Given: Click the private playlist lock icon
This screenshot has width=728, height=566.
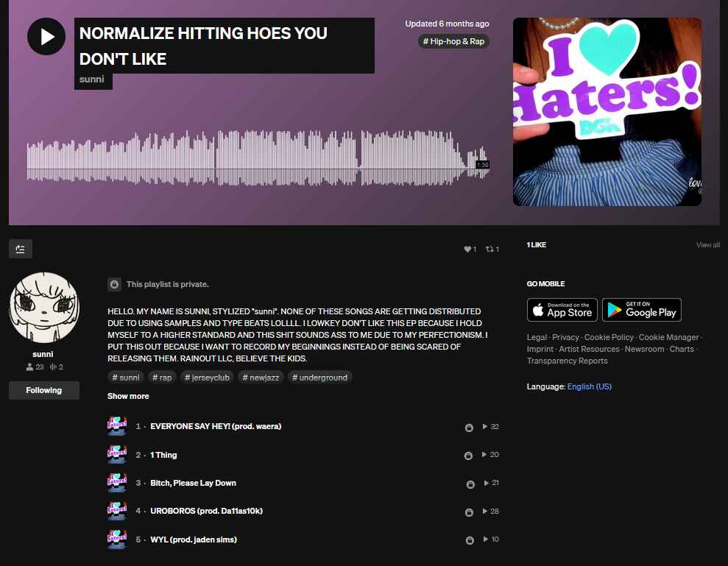Looking at the screenshot, I should (x=114, y=284).
